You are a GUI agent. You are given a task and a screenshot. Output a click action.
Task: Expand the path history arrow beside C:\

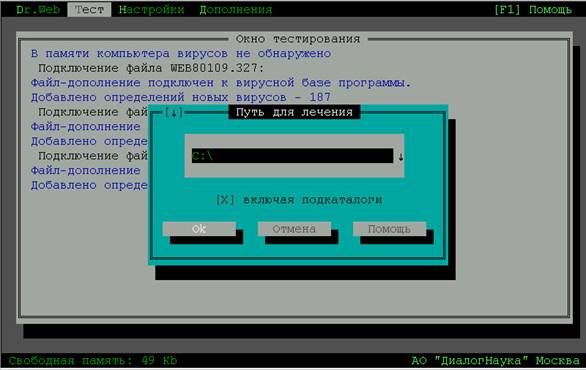pyautogui.click(x=400, y=157)
